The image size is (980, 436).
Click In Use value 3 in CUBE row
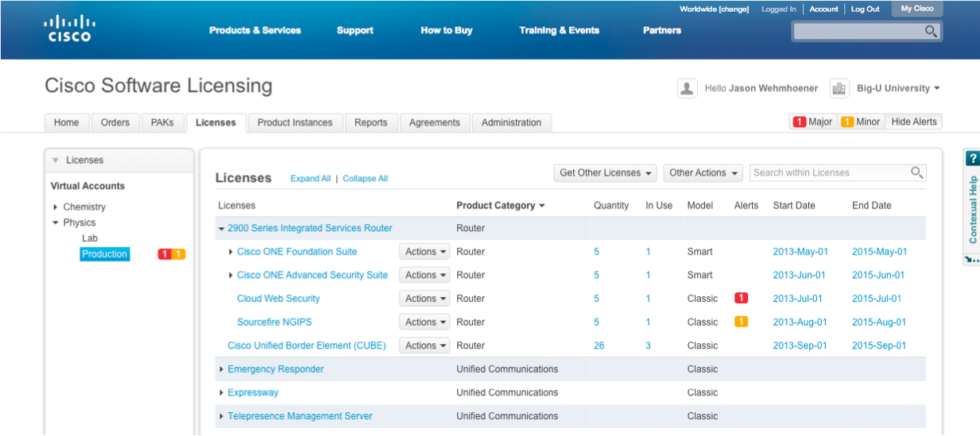649,345
